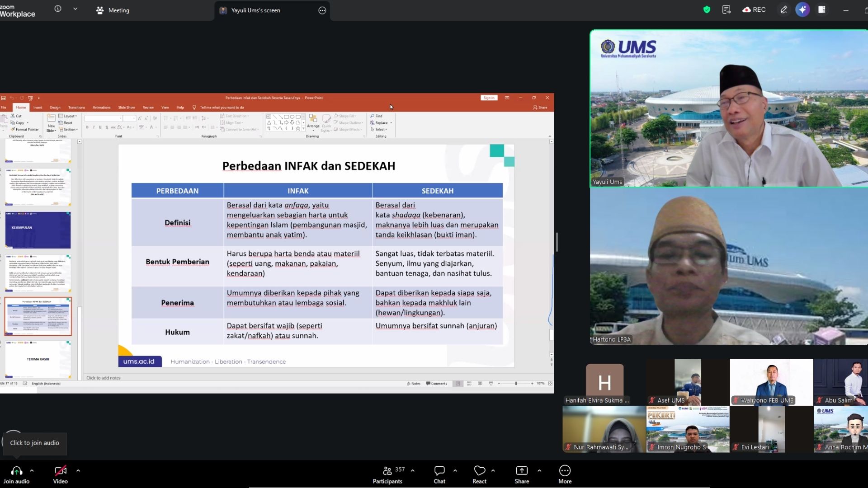Open the Participants panel
The width and height of the screenshot is (868, 488).
click(388, 474)
